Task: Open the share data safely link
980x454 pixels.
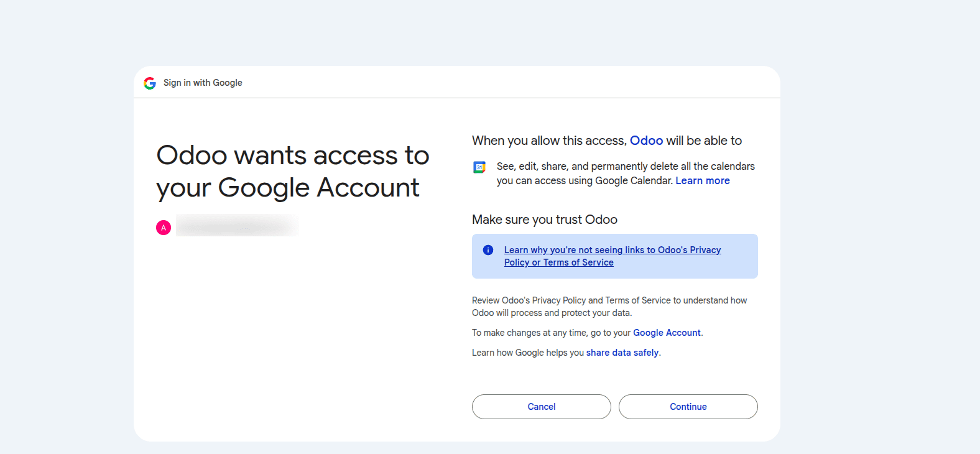Action: tap(622, 353)
